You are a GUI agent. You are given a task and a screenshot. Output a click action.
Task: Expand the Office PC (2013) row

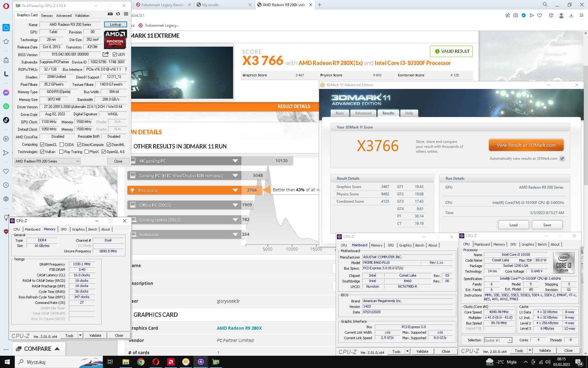click(x=235, y=205)
